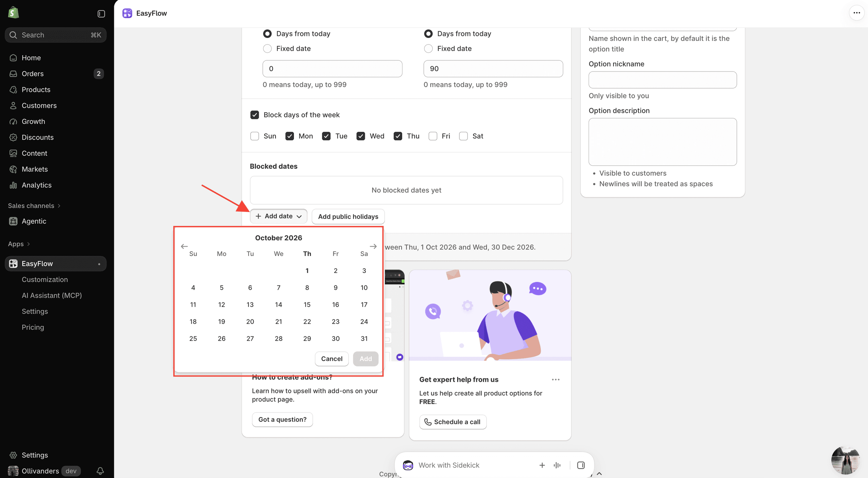
Task: Cancel the date picker
Action: [332, 359]
